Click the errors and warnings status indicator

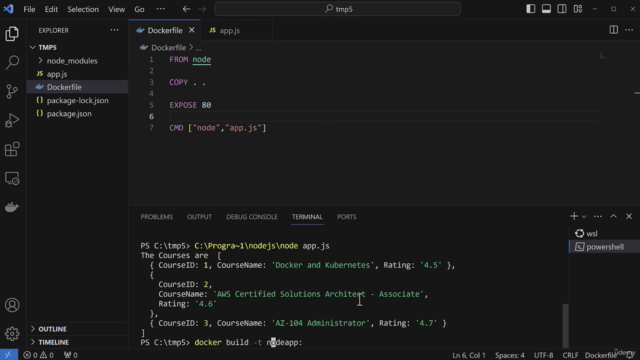click(38, 355)
